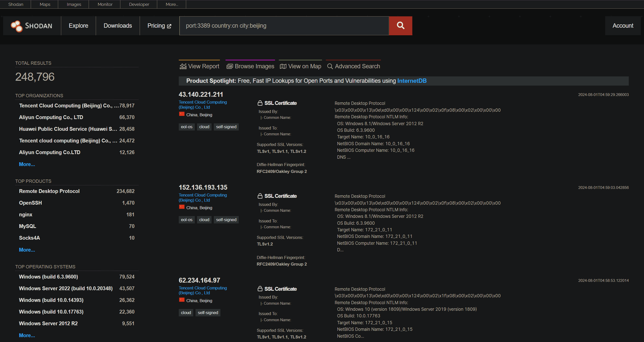
Task: Click SSL Certificate lock icon of first result
Action: tap(260, 103)
